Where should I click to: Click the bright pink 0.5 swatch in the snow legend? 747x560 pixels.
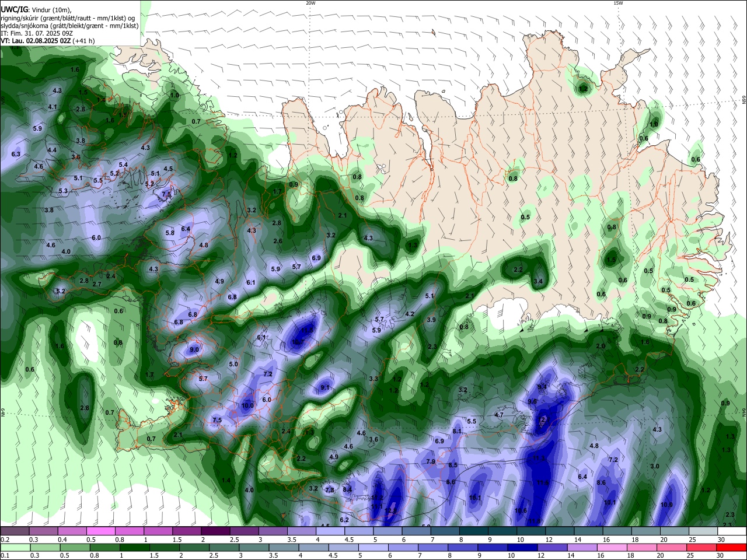(x=100, y=531)
